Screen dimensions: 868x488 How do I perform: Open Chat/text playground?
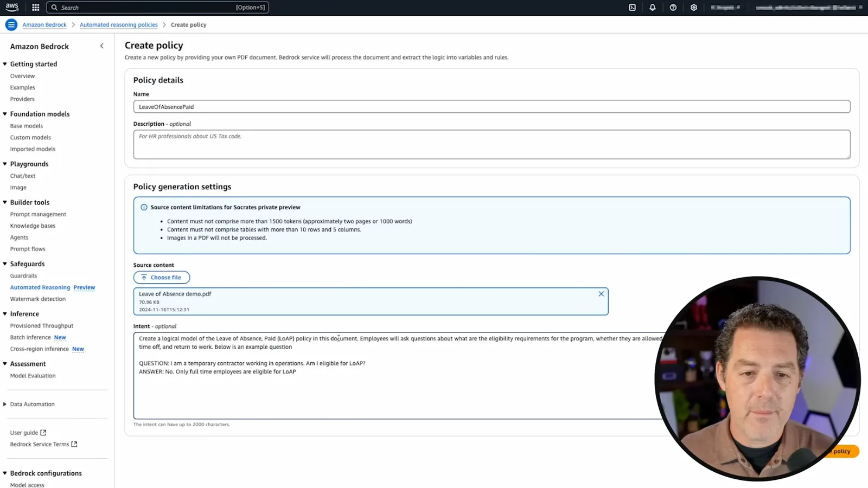[x=23, y=176]
